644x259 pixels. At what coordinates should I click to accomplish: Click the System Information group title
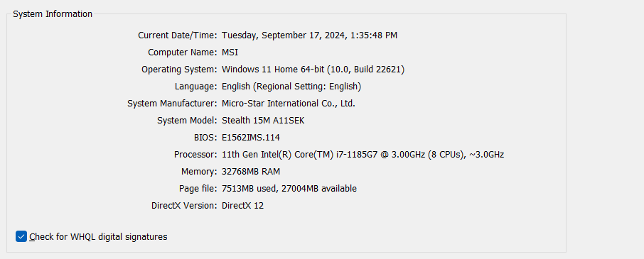click(53, 14)
